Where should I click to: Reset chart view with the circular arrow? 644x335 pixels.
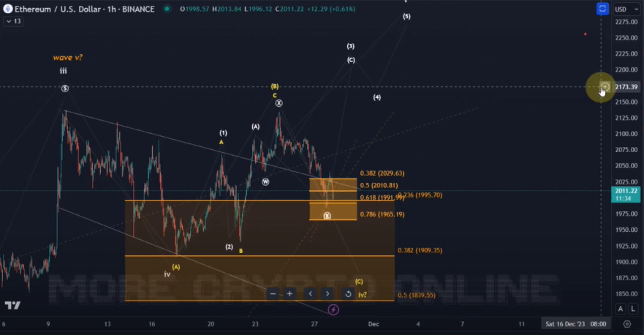[348, 293]
